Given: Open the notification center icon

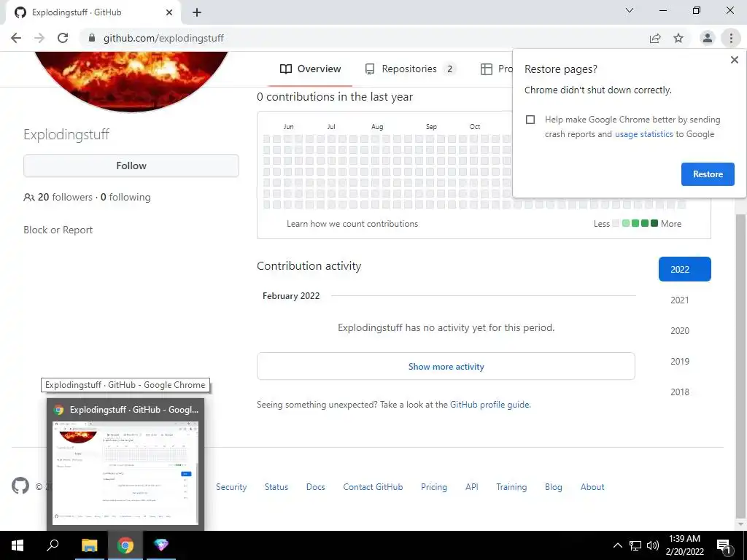Looking at the screenshot, I should (724, 545).
